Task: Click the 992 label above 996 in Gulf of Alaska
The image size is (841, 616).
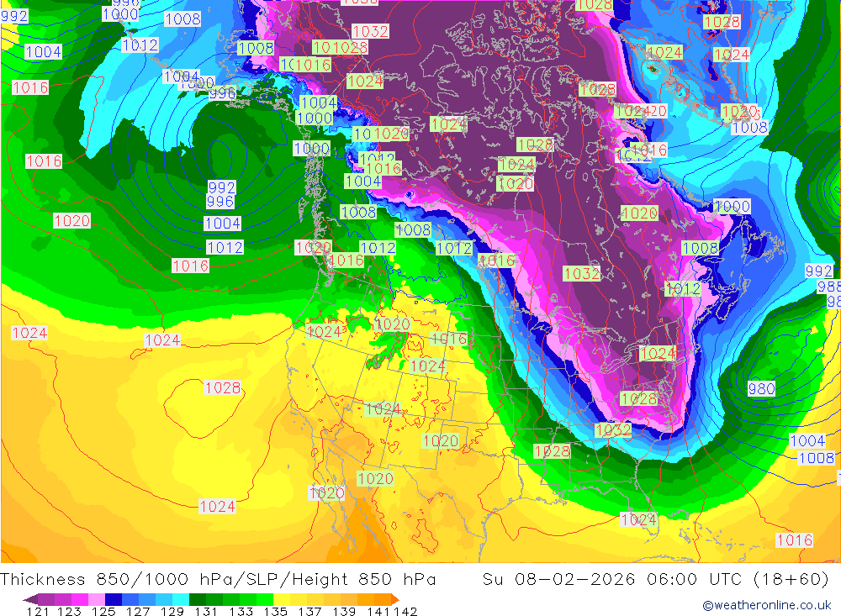Action: pos(221,187)
